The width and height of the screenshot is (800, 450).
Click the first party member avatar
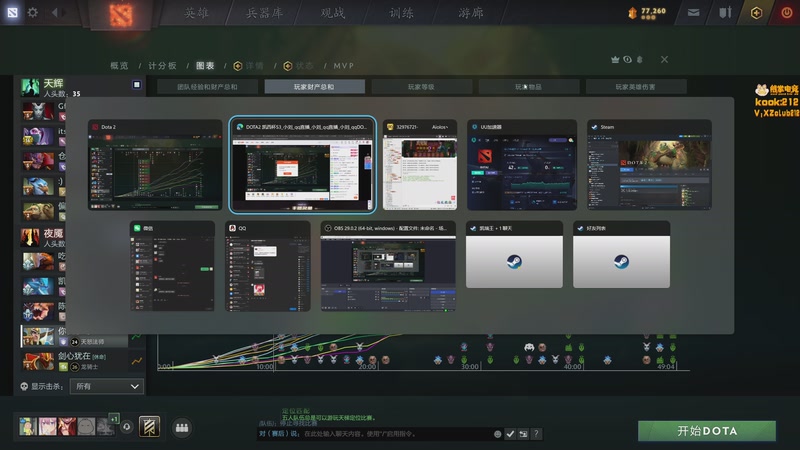[29, 426]
